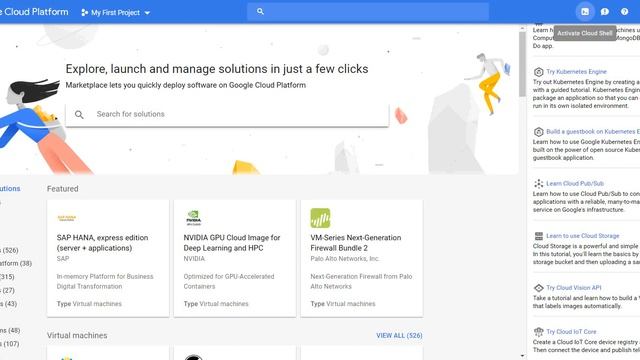This screenshot has height=360, width=640.
Task: Click the Cloud Storage tutorial icon
Action: 538,236
